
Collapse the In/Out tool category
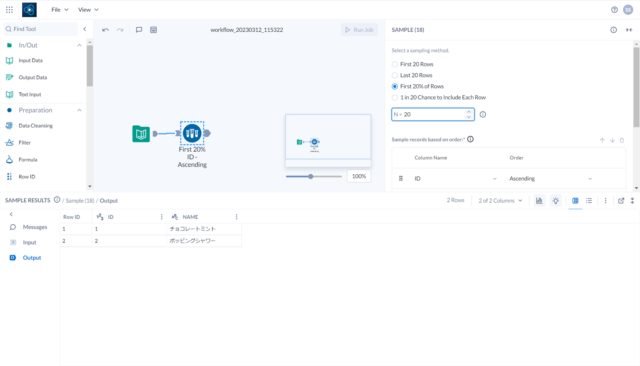pos(80,45)
